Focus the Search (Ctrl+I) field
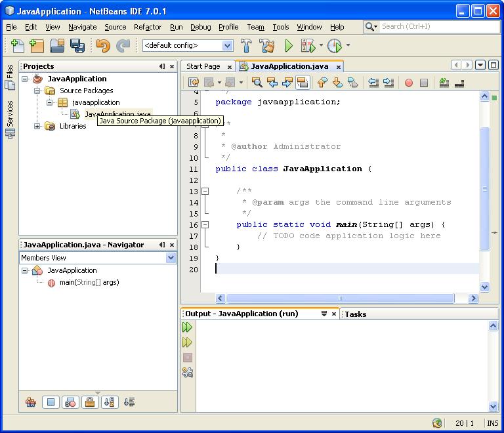 [x=440, y=26]
